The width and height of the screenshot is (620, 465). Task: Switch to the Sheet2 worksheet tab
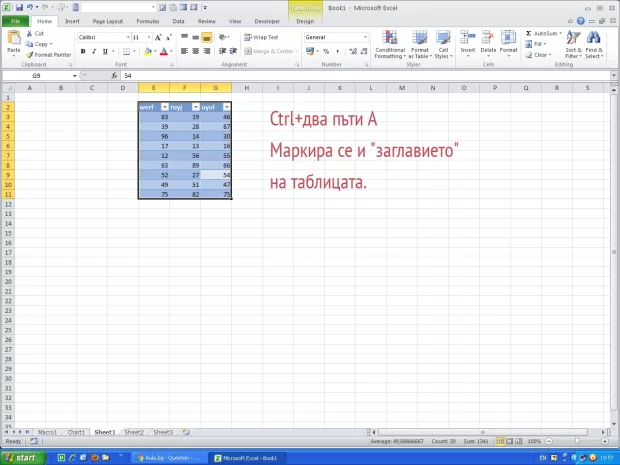point(134,432)
